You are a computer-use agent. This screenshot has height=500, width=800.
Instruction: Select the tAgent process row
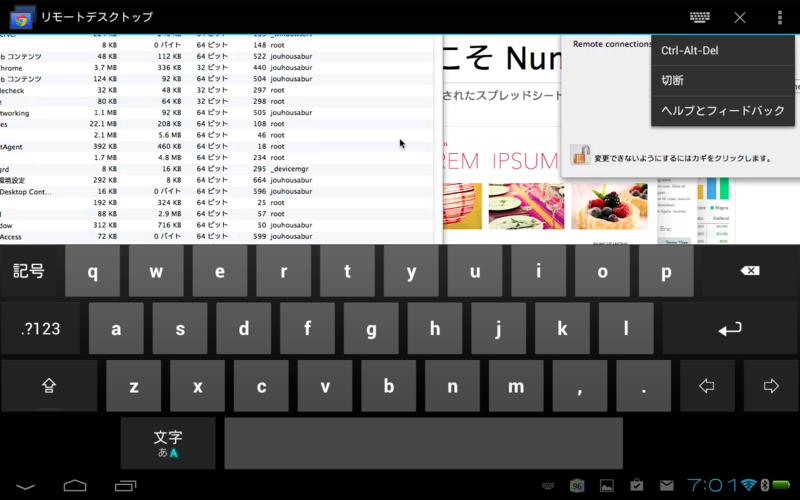[216, 146]
